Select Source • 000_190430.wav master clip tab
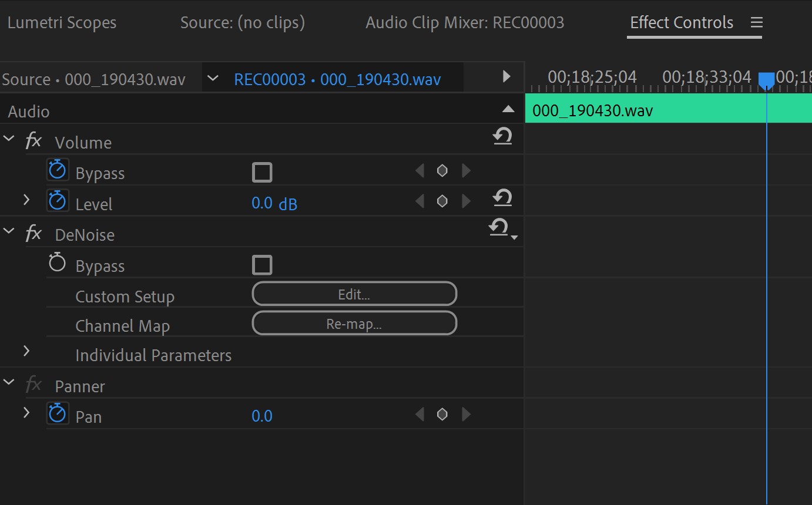812x505 pixels. [93, 79]
